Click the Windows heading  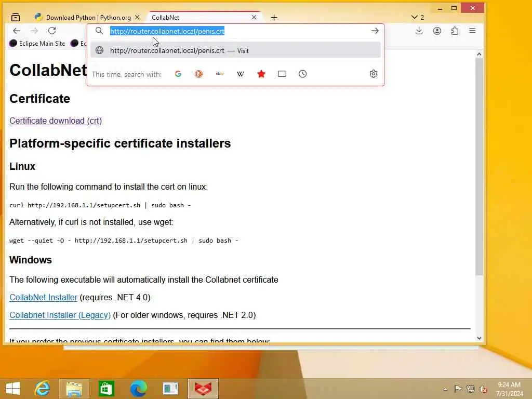click(31, 260)
